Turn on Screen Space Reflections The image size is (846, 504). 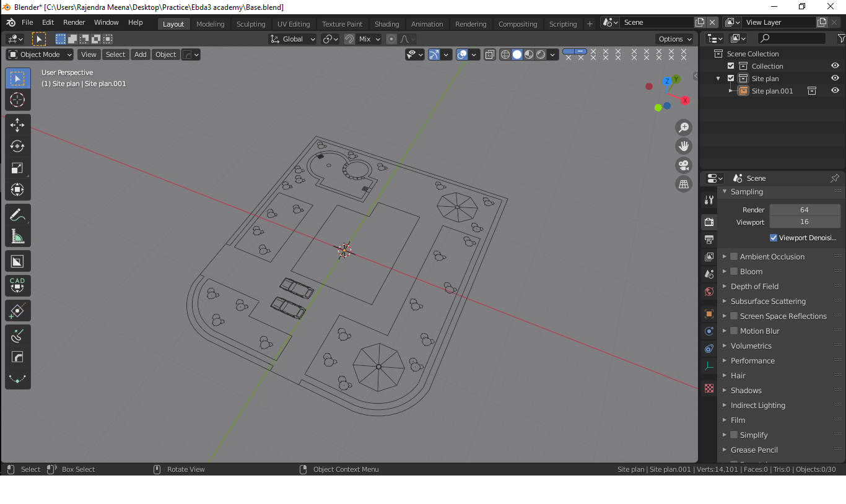(734, 316)
